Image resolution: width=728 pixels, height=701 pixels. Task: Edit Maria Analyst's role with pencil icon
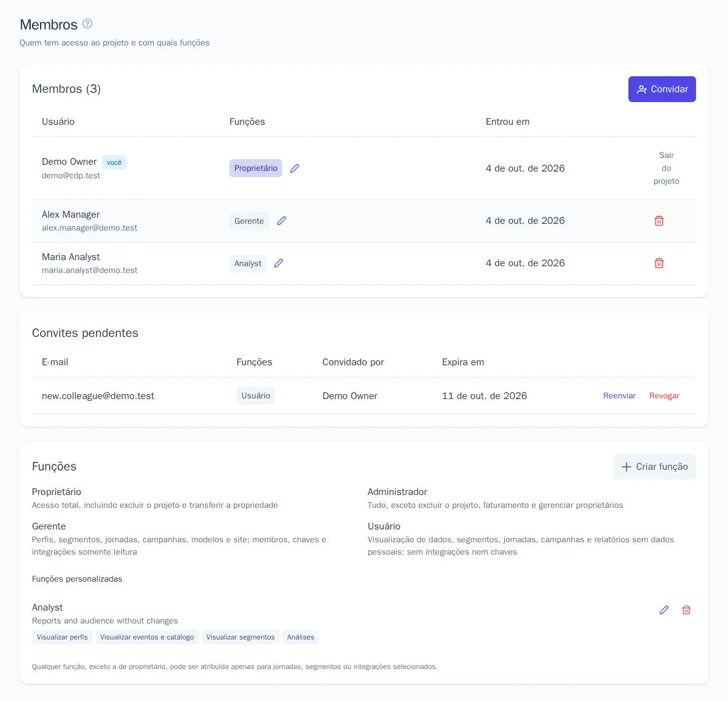point(279,263)
